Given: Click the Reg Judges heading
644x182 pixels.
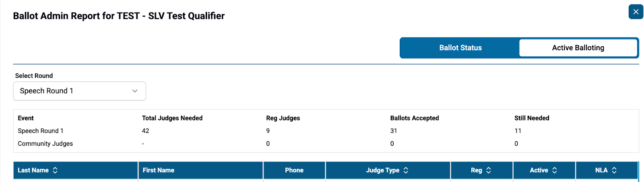Looking at the screenshot, I should point(283,118).
